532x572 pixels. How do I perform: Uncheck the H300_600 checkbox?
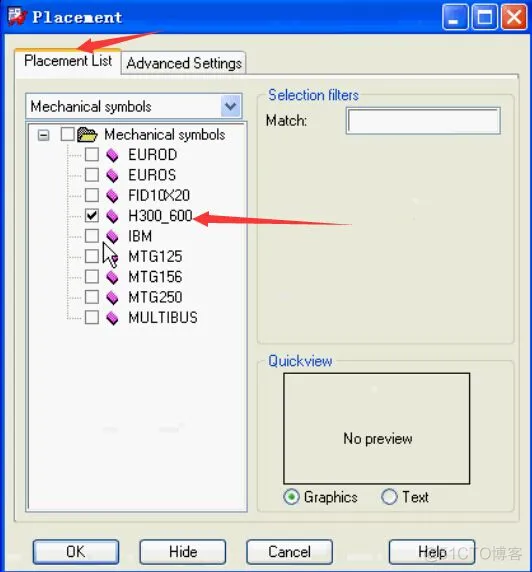tap(92, 216)
